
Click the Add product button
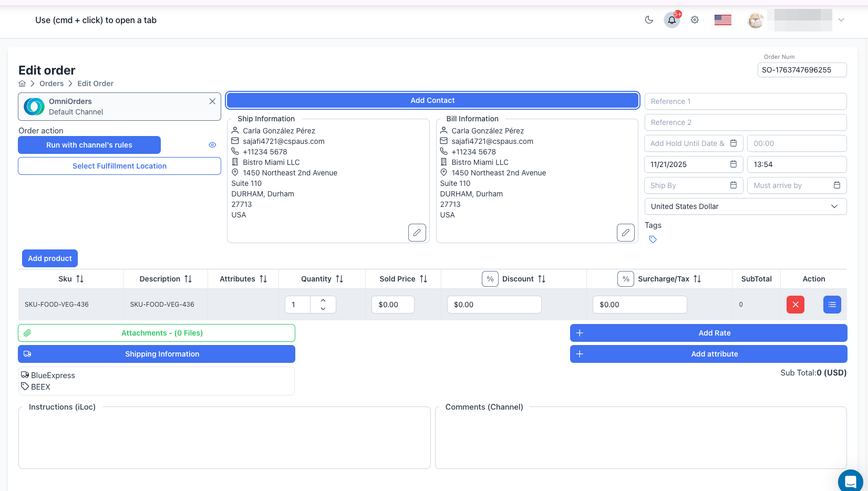(50, 258)
